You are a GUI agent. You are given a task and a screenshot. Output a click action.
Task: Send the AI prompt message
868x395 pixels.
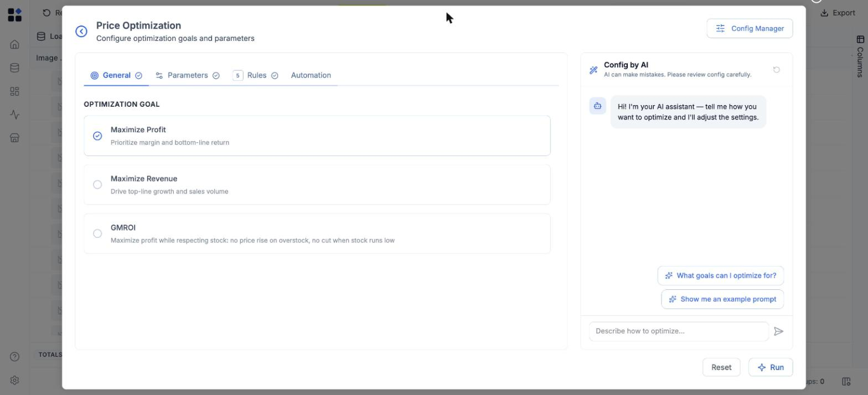point(779,331)
